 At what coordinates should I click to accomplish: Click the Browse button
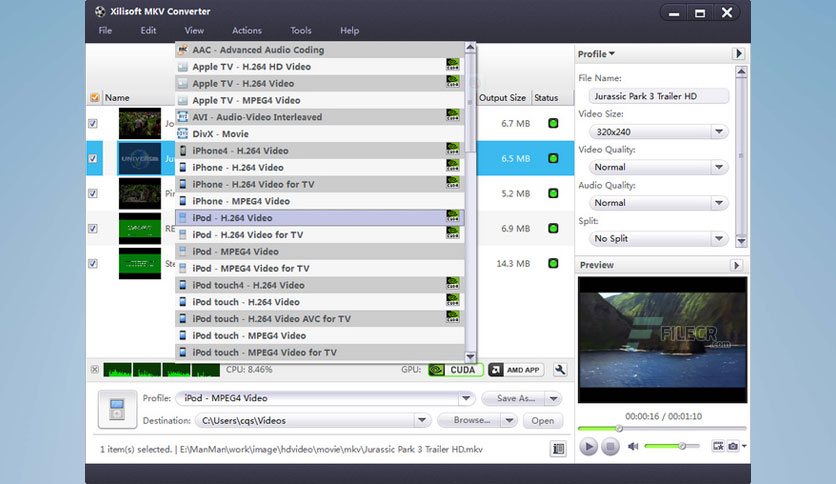470,421
